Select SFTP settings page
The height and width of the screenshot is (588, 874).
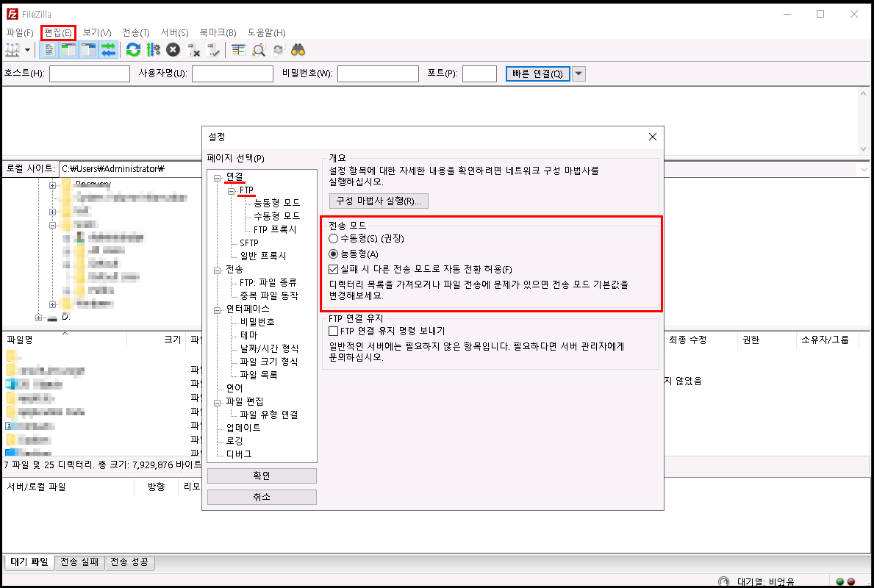[x=249, y=243]
